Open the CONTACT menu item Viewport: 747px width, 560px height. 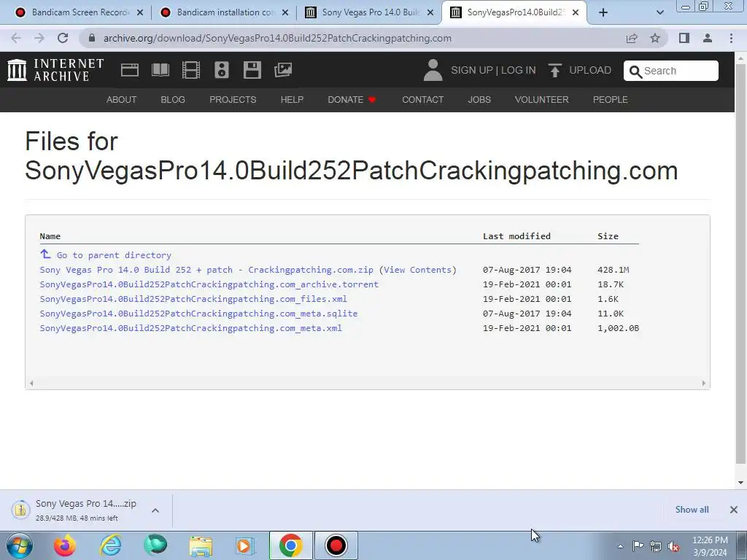click(x=422, y=99)
